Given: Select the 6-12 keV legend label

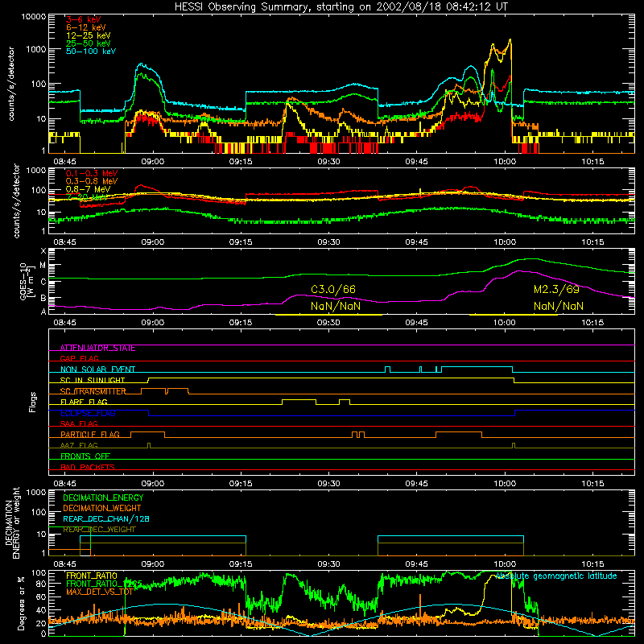Looking at the screenshot, I should click(85, 27).
